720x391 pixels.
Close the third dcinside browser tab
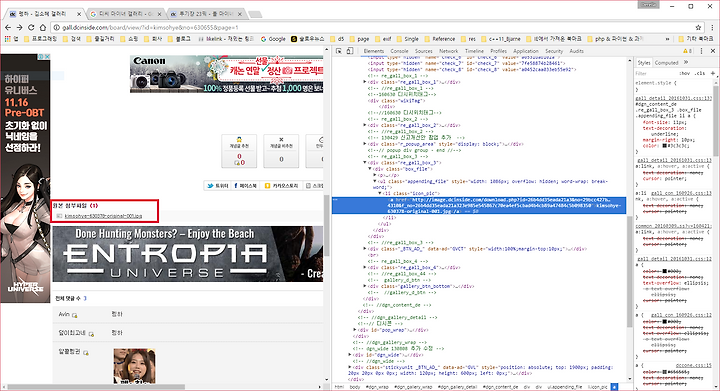[x=240, y=14]
